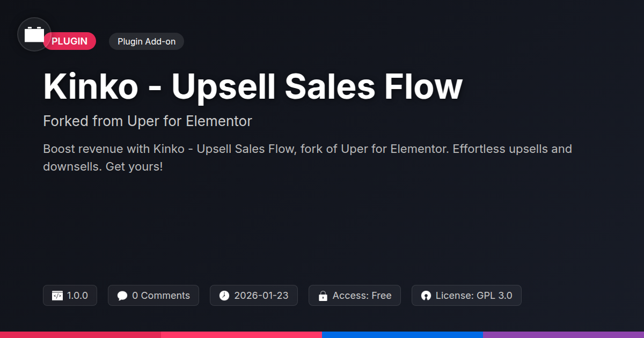
Task: Click the blue segment of bottom color bar
Action: pos(402,335)
